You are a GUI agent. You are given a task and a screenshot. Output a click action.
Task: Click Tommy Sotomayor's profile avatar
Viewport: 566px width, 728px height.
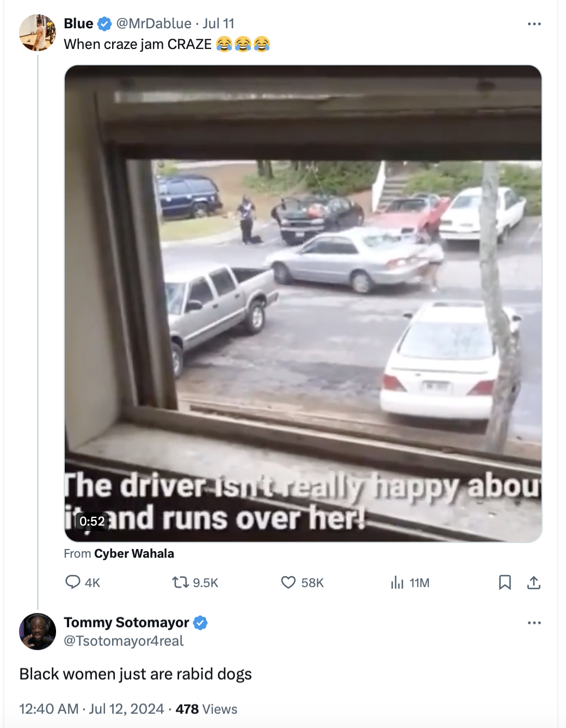tap(37, 632)
